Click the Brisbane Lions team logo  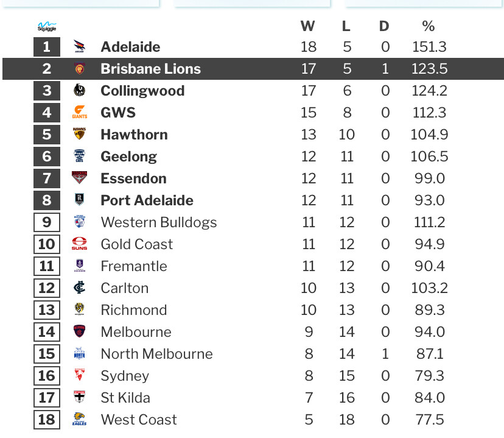tap(79, 68)
